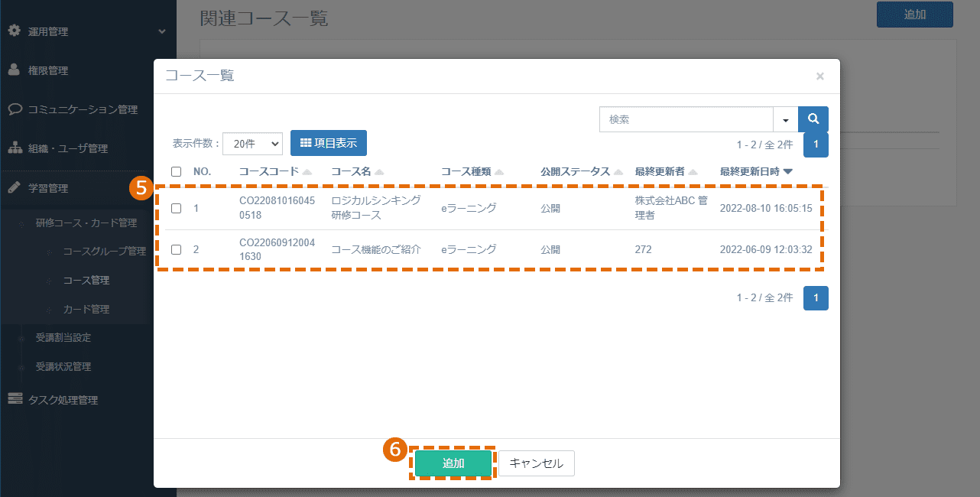Click course code CO220810160450518
Viewport: 980px width, 497px height.
276,208
